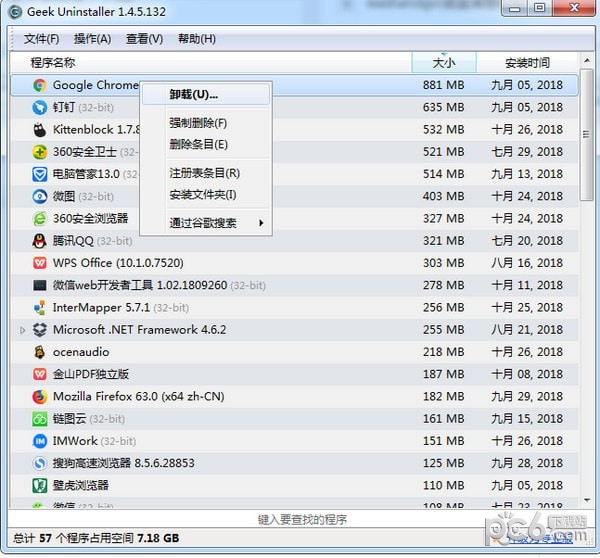This screenshot has width=600, height=558.
Task: Click the InterMapper icon
Action: click(39, 307)
